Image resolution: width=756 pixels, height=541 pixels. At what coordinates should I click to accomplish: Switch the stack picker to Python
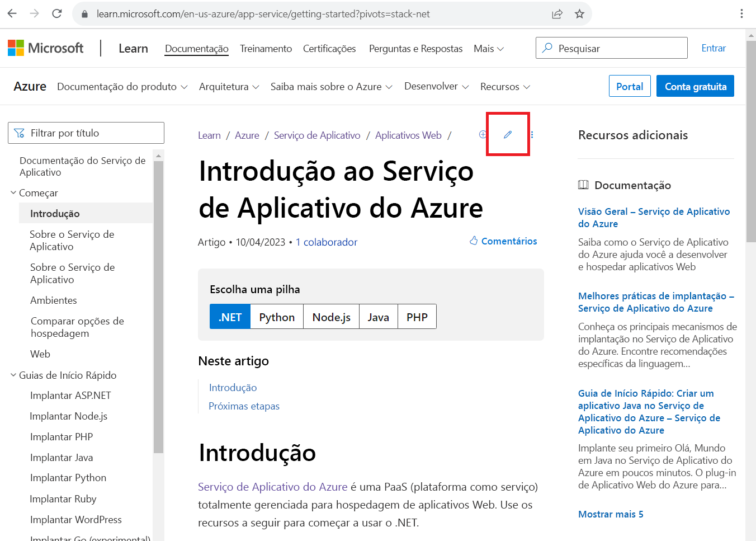[276, 316]
